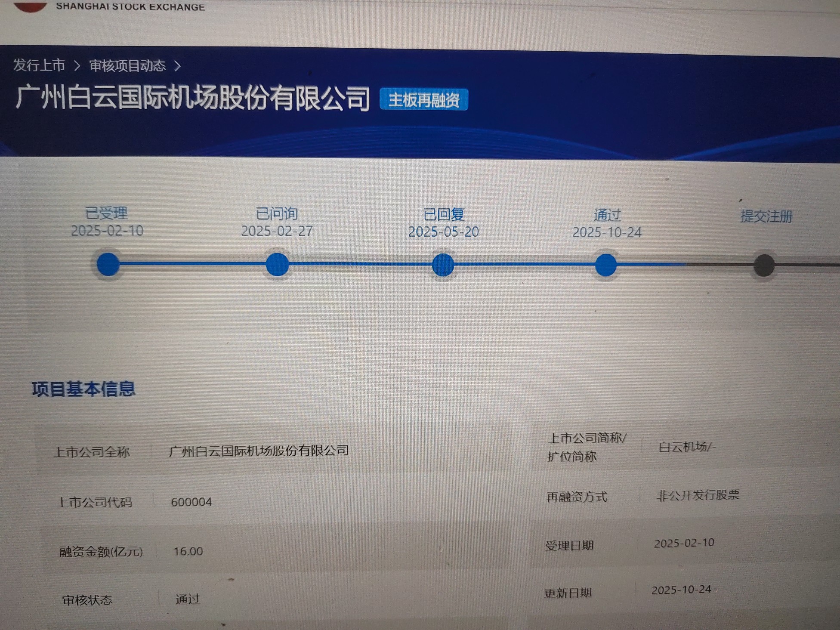Click the 更新日期 value 2025-10-24

pyautogui.click(x=681, y=590)
